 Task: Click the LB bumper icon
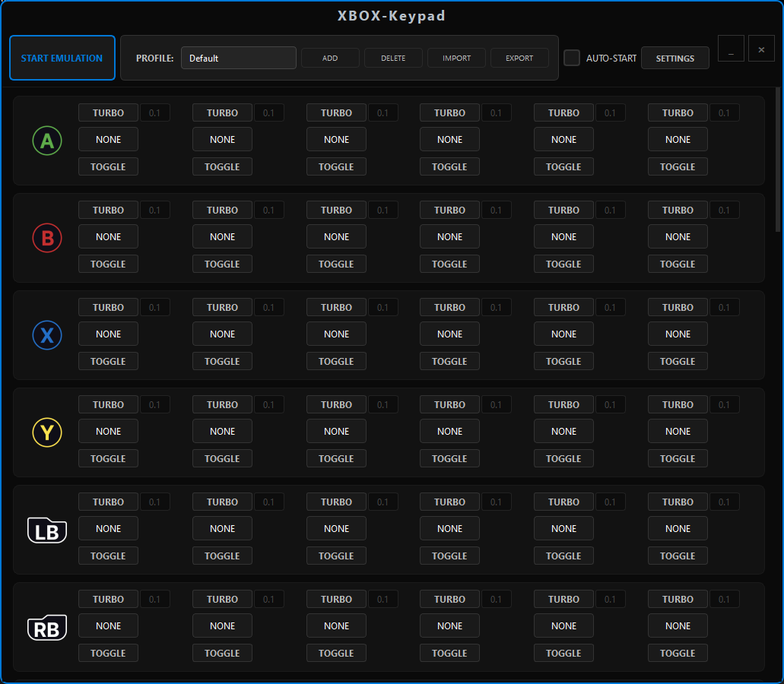click(47, 530)
